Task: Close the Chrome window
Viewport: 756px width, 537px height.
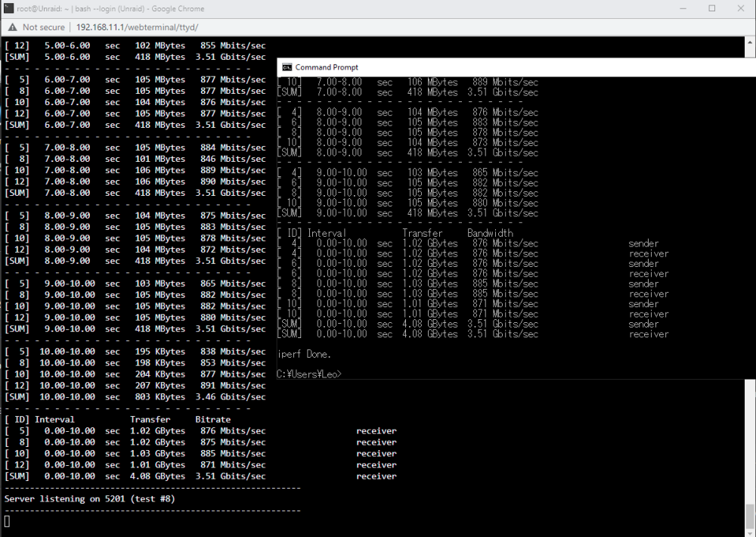Action: pos(741,8)
